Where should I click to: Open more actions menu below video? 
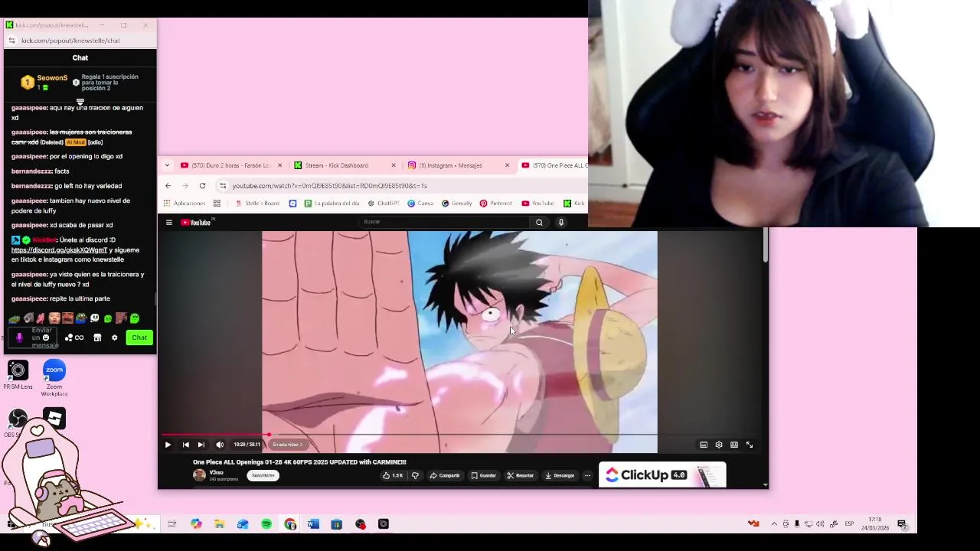587,475
